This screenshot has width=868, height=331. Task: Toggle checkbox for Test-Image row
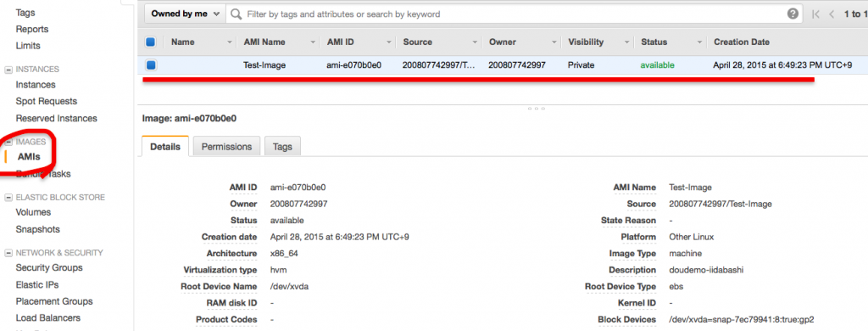[x=151, y=65]
